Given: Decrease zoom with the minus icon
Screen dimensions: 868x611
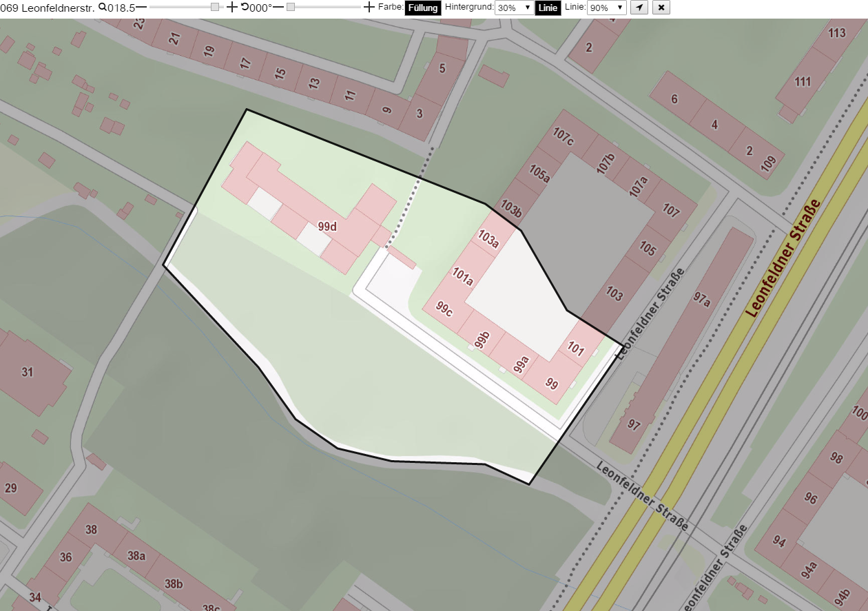Looking at the screenshot, I should 141,7.
